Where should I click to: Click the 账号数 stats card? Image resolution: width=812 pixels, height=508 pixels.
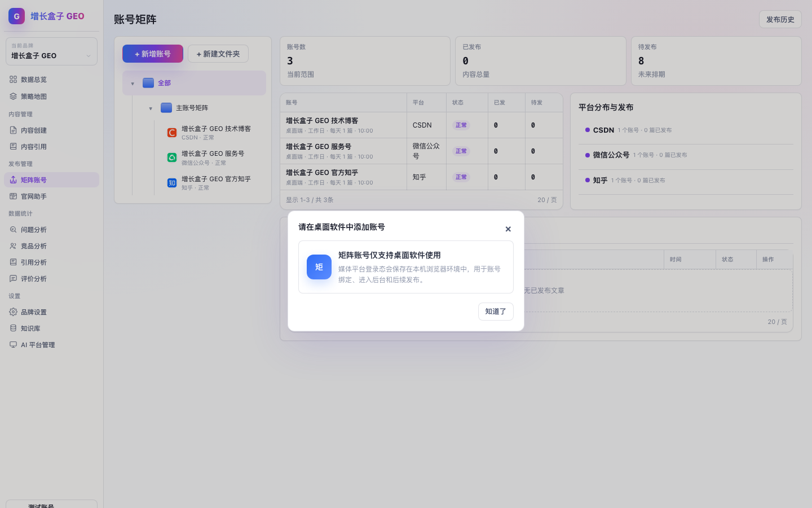(x=365, y=61)
